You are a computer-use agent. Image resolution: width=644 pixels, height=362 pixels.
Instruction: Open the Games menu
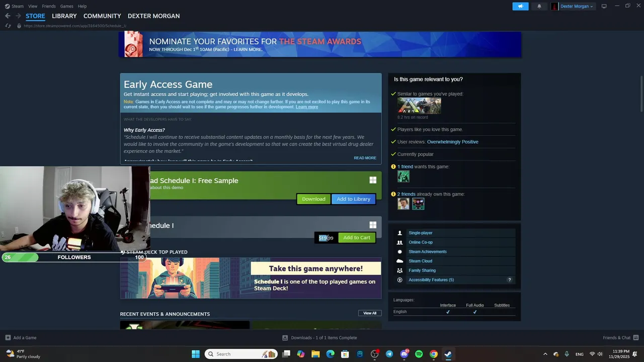[66, 6]
